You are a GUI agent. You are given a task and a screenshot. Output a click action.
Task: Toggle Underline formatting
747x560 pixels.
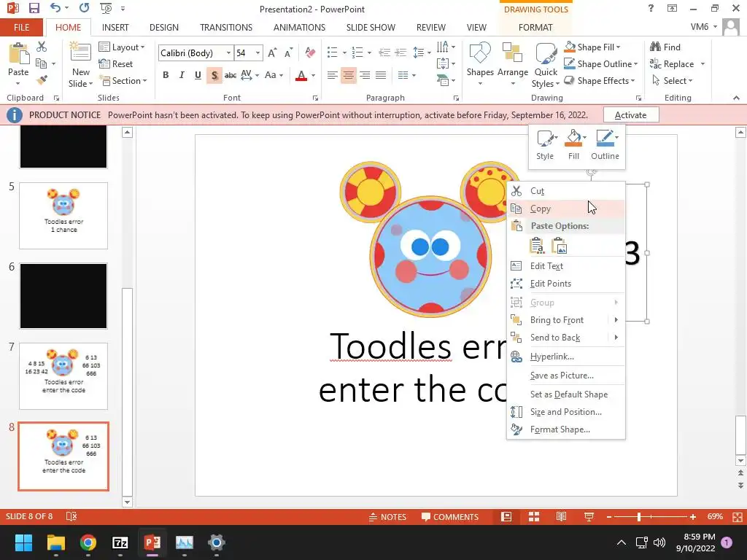[x=198, y=75]
